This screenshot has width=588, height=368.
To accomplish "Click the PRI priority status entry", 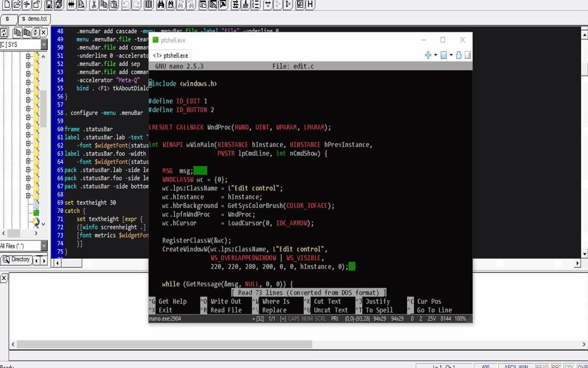I will (335, 318).
